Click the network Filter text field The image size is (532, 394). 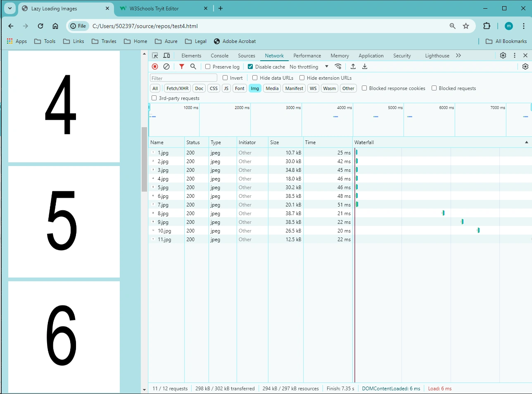point(183,78)
